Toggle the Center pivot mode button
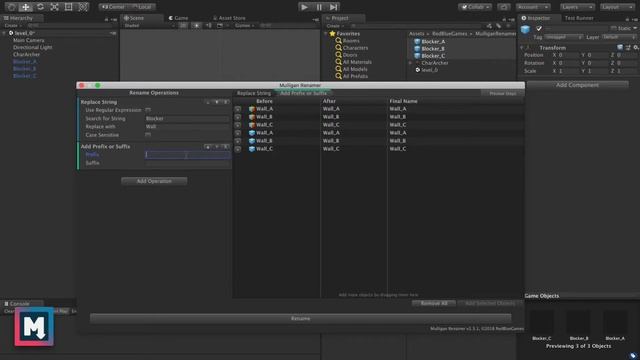This screenshot has height=360, width=640. coord(113,7)
